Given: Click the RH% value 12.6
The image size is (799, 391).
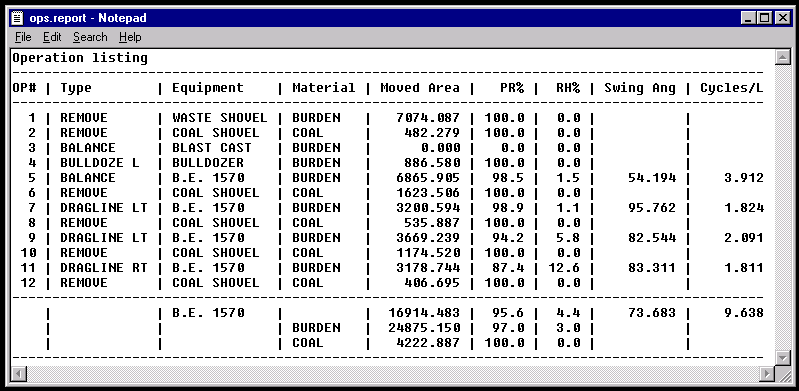Looking at the screenshot, I should [565, 268].
